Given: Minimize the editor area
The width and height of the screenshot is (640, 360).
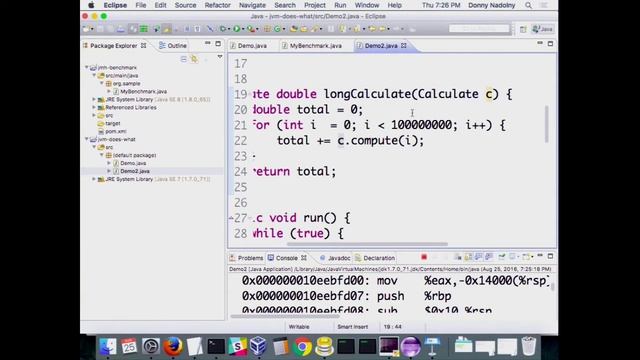Looking at the screenshot, I should (x=540, y=43).
